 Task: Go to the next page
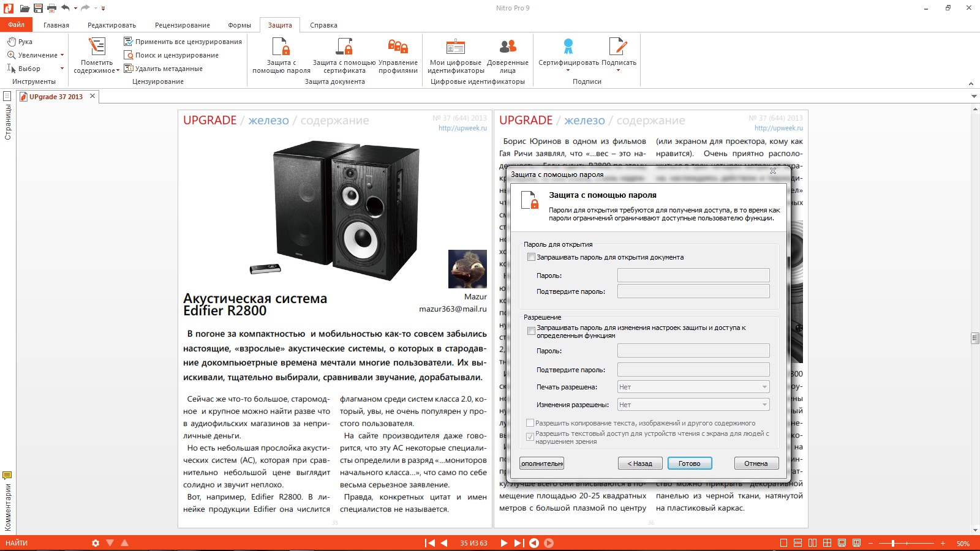(503, 543)
